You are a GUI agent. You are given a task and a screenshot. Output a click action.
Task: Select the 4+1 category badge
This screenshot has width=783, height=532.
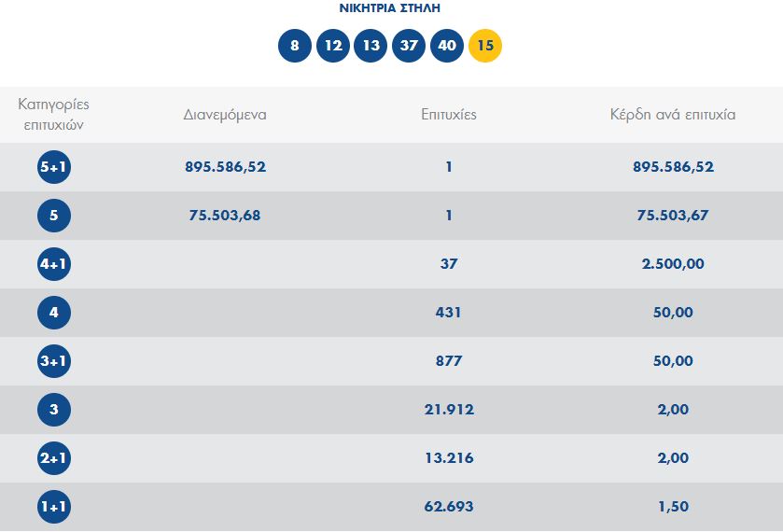coord(54,264)
